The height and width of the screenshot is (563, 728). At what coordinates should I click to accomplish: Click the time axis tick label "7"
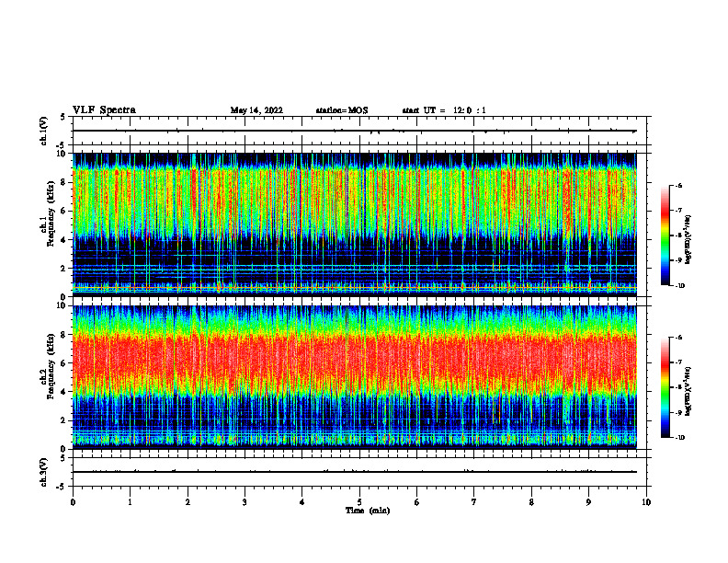pos(474,502)
